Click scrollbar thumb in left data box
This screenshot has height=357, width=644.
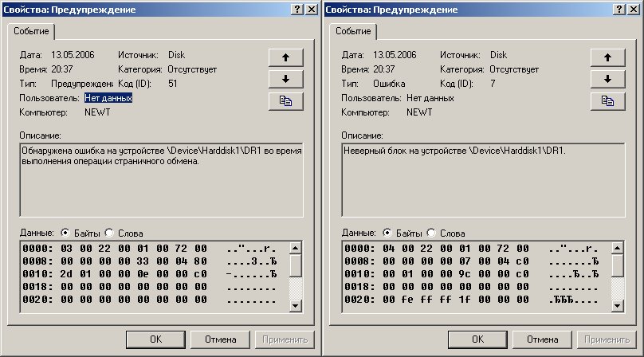(296, 265)
